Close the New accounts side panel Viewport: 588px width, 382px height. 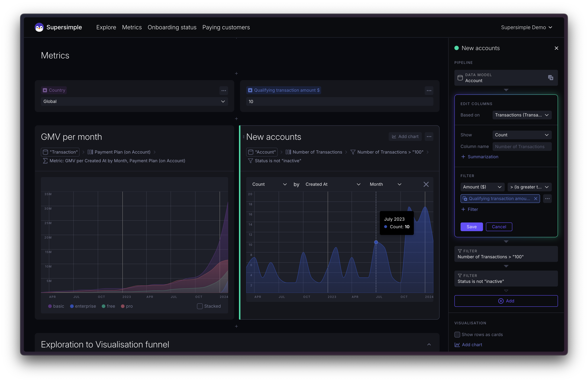(556, 48)
